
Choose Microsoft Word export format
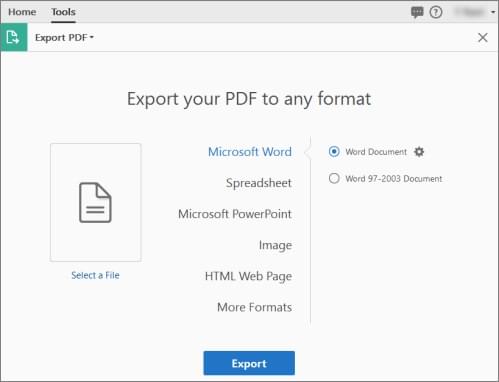click(x=250, y=152)
